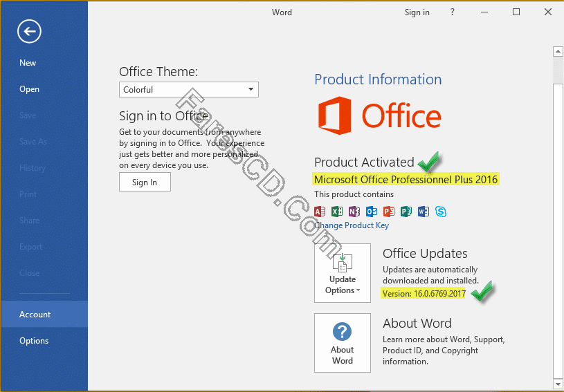Click the Office logo
The width and height of the screenshot is (564, 392).
[379, 115]
